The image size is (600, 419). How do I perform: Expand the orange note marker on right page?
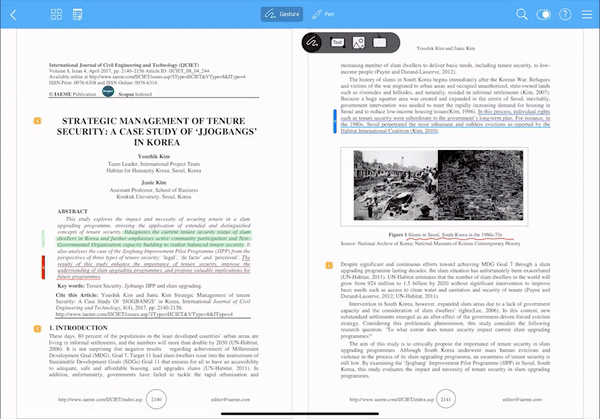coord(329,265)
